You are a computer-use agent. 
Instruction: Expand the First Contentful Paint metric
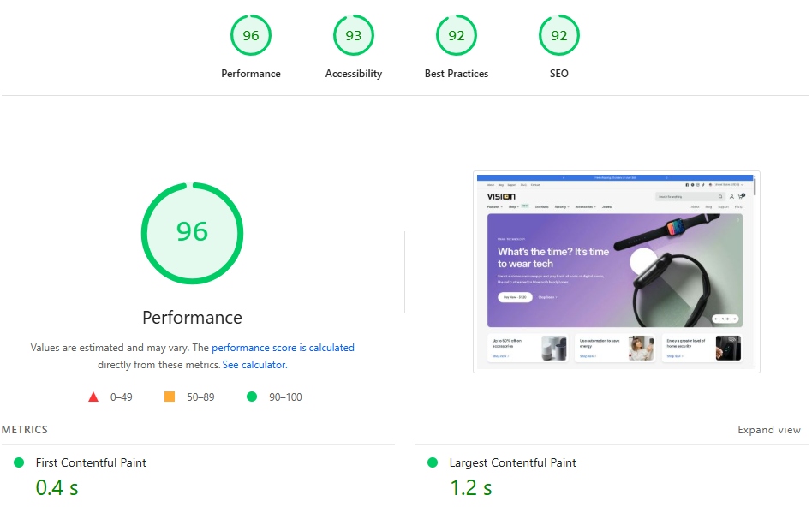coord(91,462)
